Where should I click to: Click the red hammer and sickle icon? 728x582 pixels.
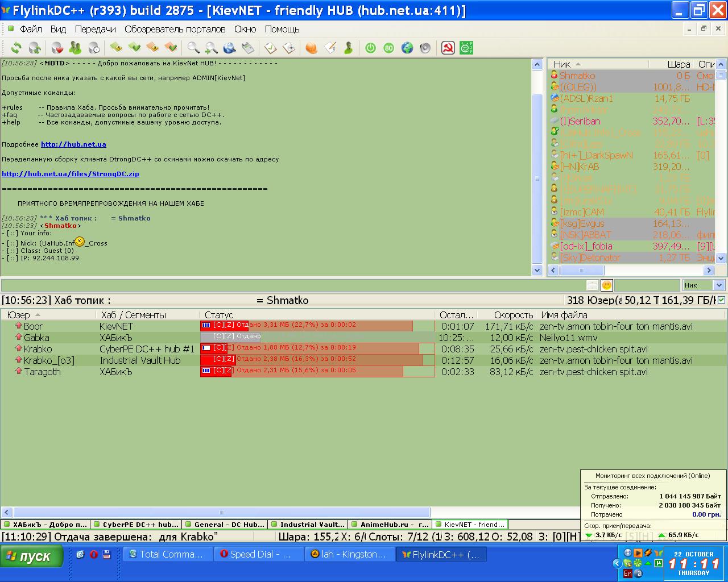coord(448,48)
